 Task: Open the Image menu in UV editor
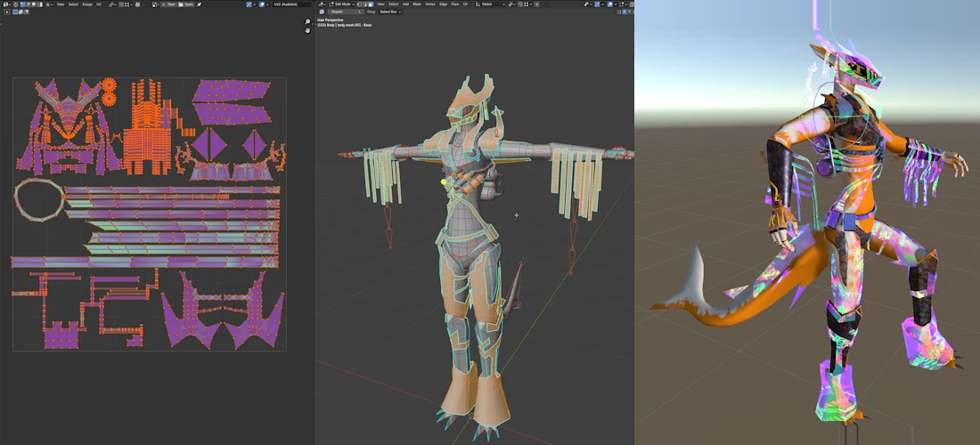click(x=87, y=4)
